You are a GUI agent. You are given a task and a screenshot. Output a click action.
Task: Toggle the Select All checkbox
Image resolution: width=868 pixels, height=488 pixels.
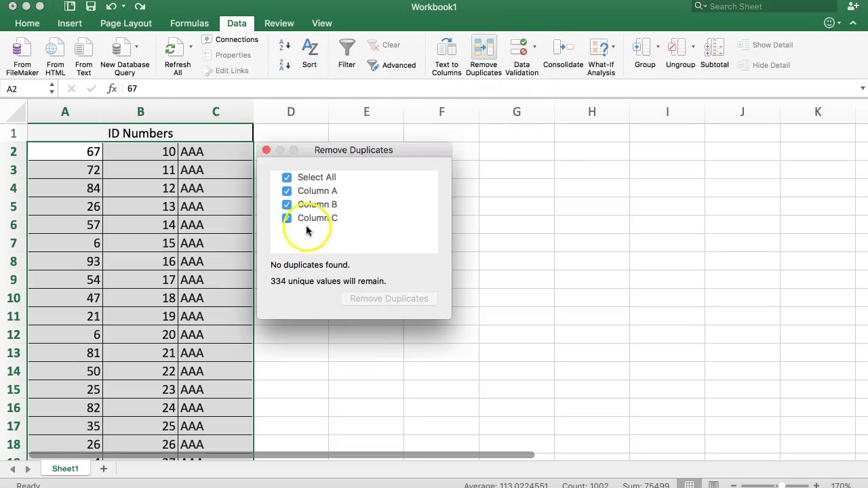pyautogui.click(x=287, y=178)
